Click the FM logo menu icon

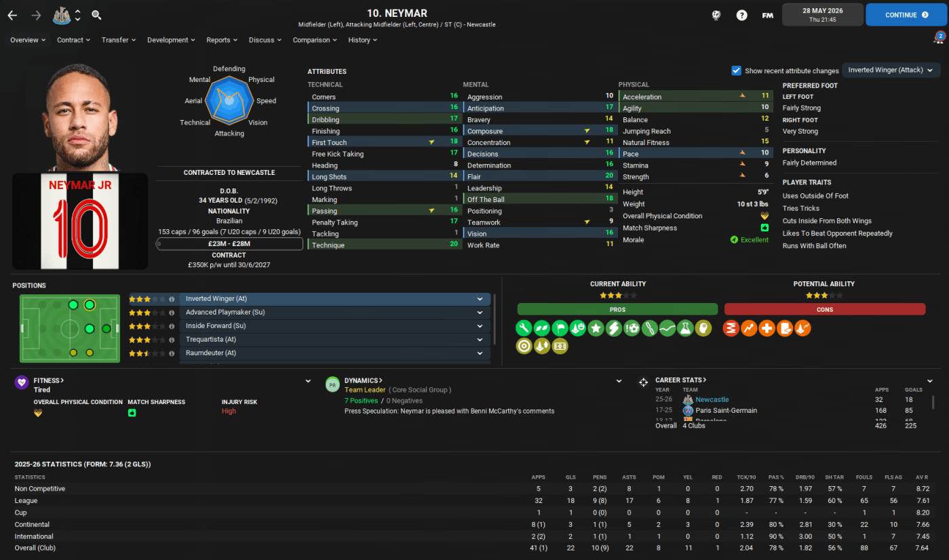pos(767,15)
